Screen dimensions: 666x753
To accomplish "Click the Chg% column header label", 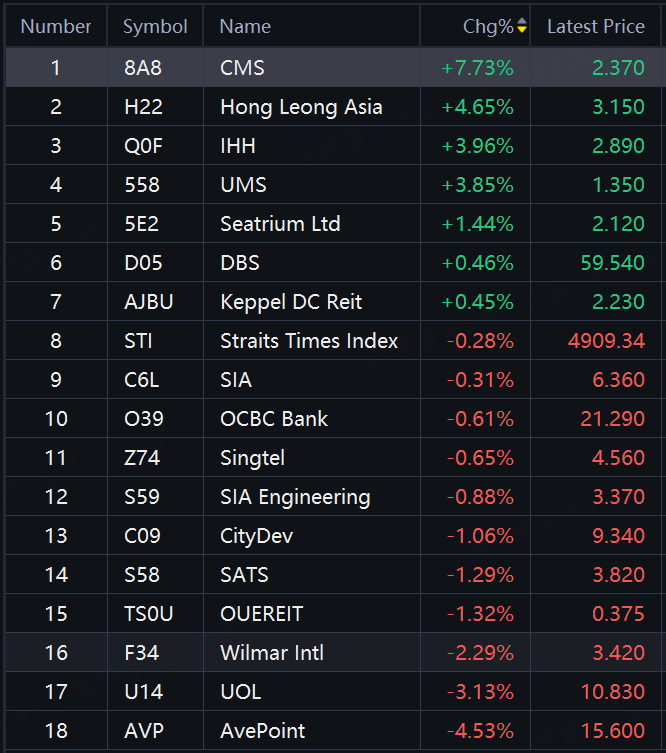I will [x=488, y=26].
